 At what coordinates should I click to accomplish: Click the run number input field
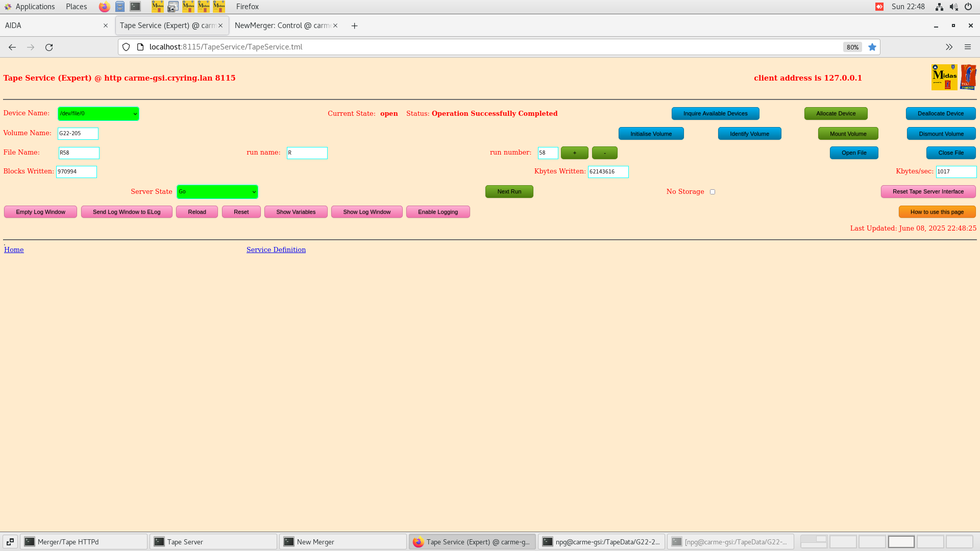point(547,153)
